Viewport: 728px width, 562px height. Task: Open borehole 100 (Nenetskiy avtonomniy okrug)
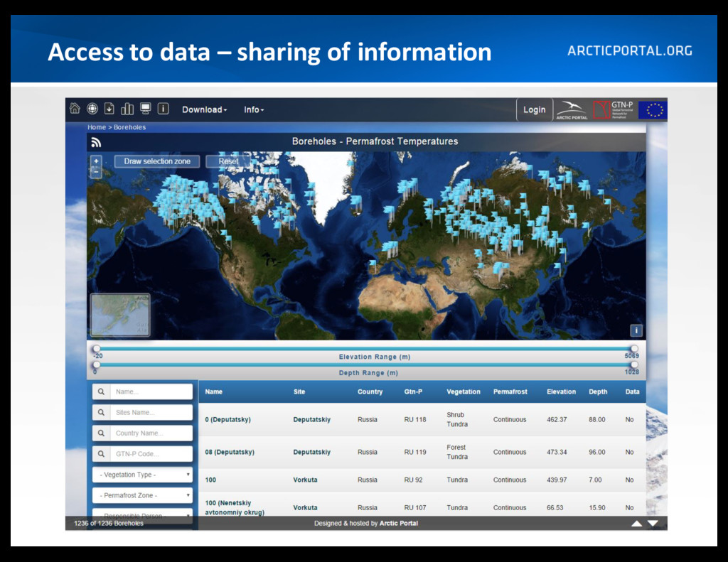pos(235,508)
